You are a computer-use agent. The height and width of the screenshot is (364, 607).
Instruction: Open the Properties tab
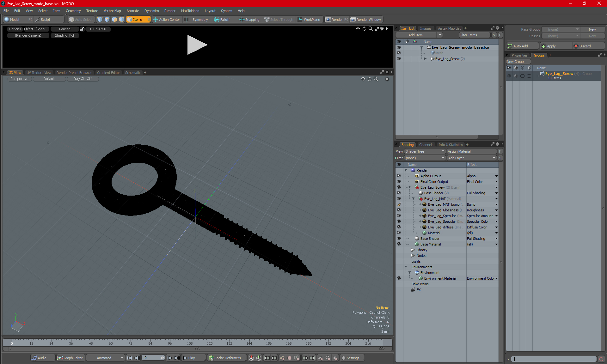point(519,55)
